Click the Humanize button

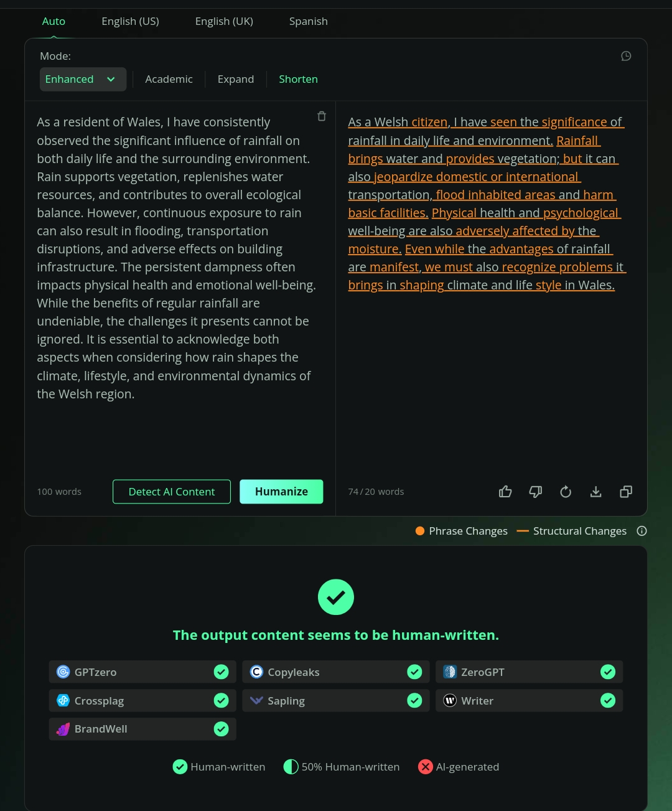click(281, 492)
